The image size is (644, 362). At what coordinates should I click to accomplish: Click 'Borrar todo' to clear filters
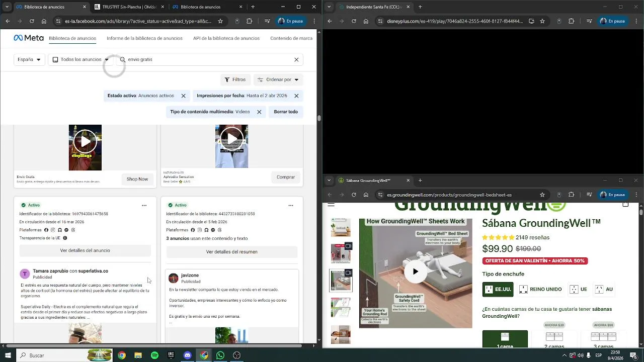point(286,112)
